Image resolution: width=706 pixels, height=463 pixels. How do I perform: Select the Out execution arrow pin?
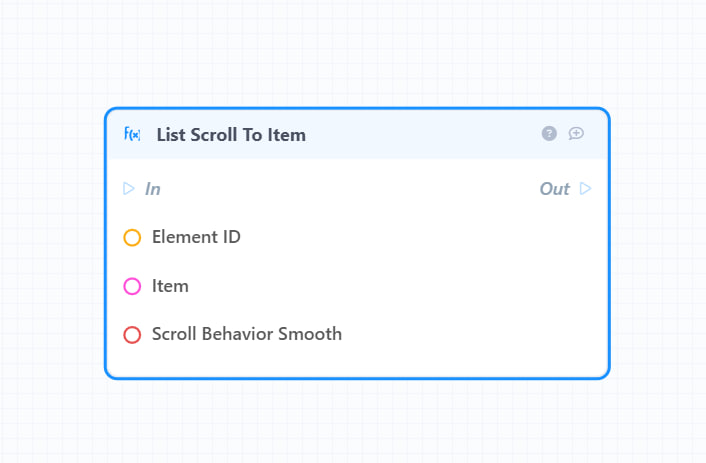point(585,188)
